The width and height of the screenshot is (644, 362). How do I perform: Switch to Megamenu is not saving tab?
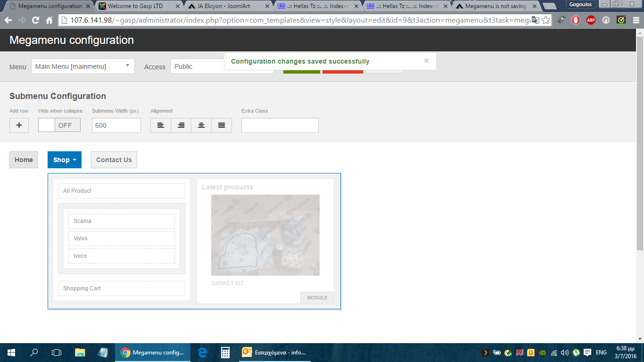coord(496,6)
